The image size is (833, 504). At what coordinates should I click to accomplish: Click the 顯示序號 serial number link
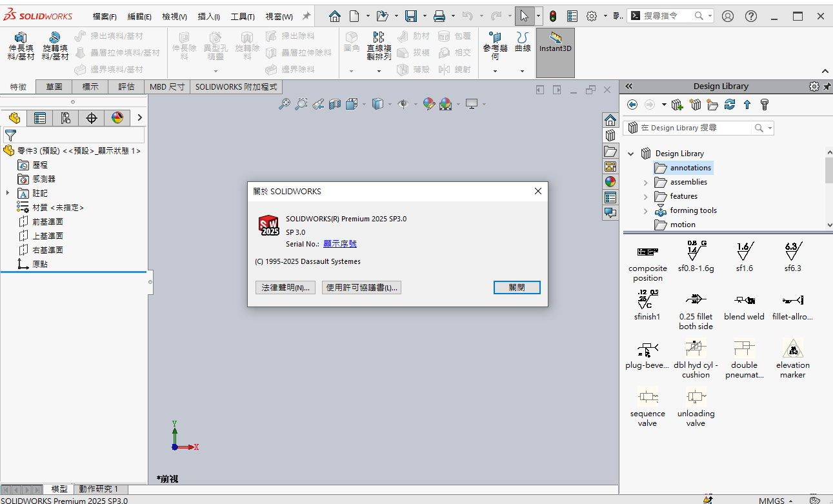click(340, 244)
